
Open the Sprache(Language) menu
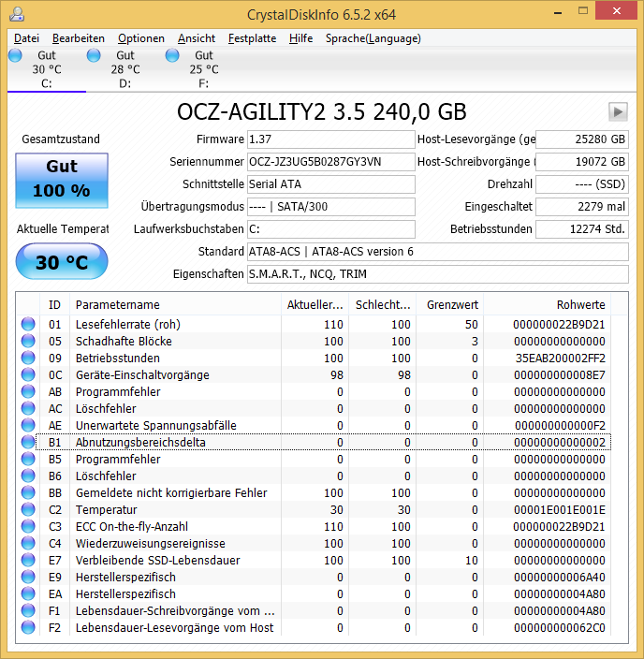coord(373,38)
